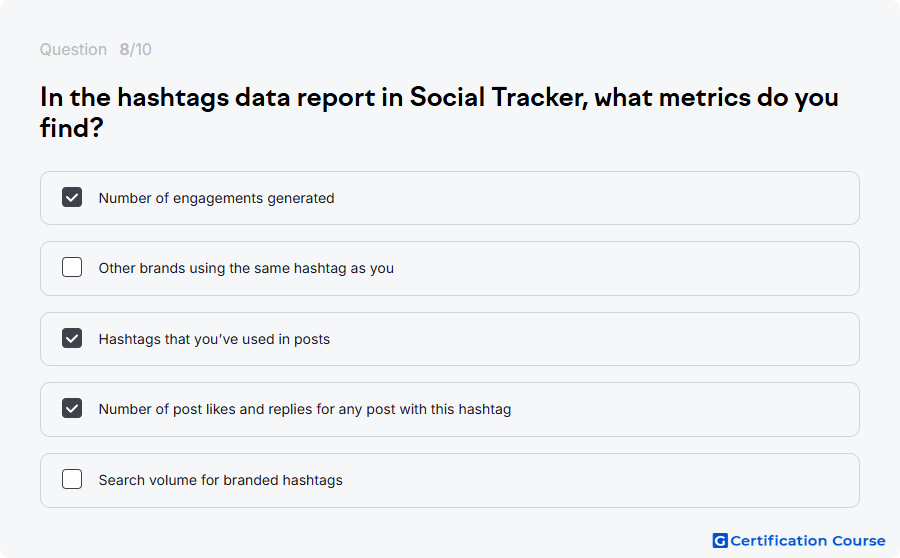Enable the "Search volume for branded hashtags" checkbox
This screenshot has width=900, height=558.
point(72,479)
